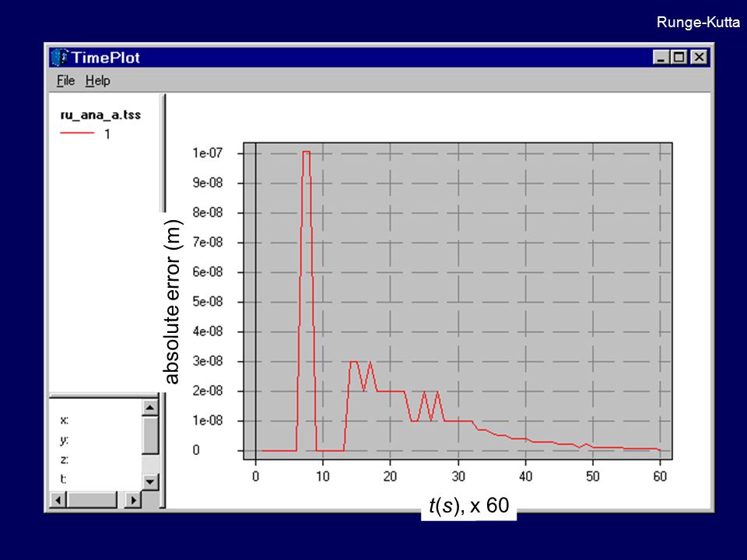
Task: Click the TimePlot window title text
Action: 106,58
